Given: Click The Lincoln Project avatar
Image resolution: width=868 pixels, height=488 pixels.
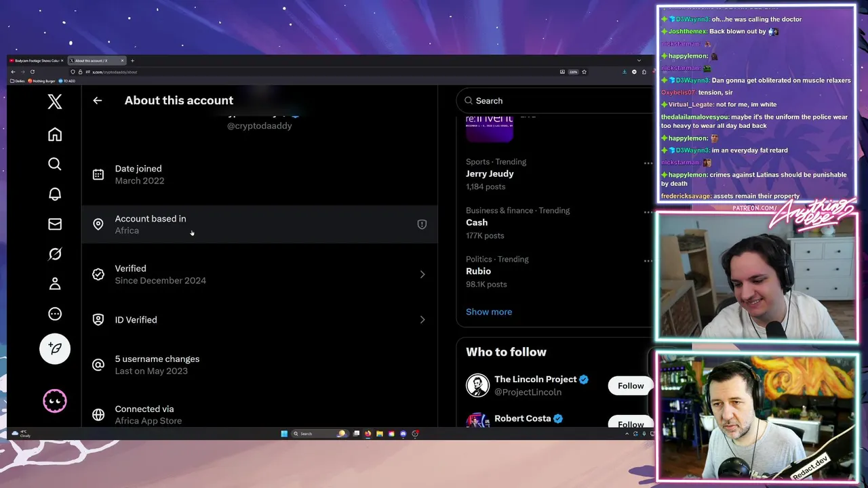Looking at the screenshot, I should point(477,385).
